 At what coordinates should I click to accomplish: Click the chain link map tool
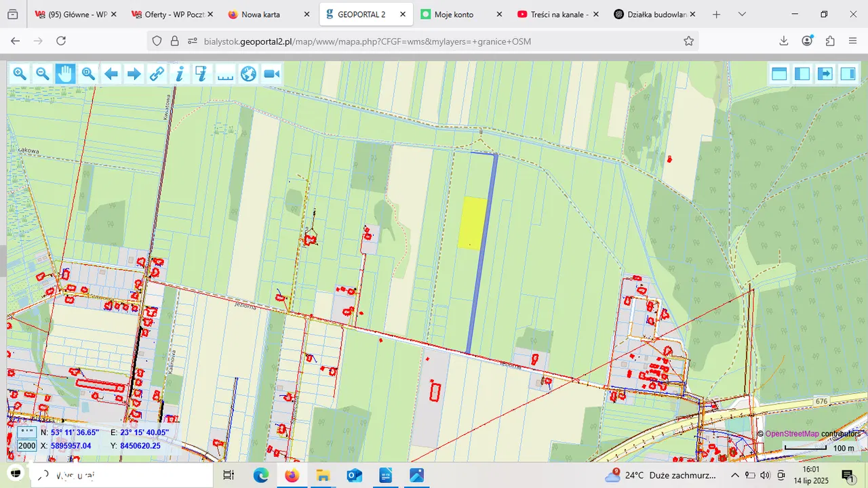point(157,74)
